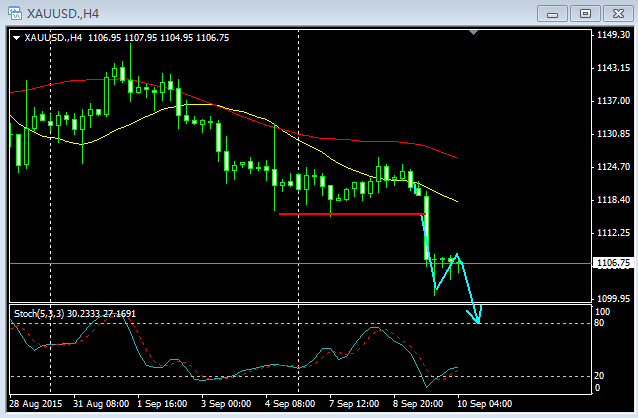Click the 3 Sep 00:00 time label
The height and width of the screenshot is (418, 638).
[x=226, y=404]
